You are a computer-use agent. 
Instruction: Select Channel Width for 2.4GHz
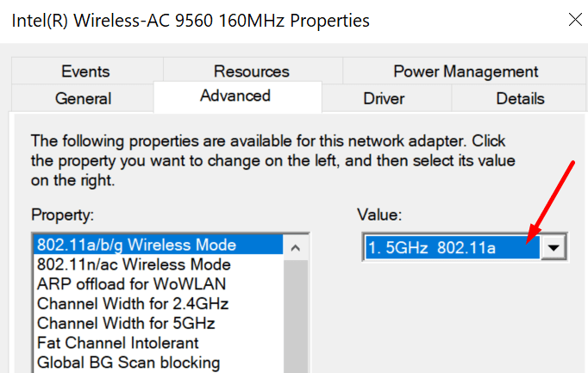pyautogui.click(x=133, y=304)
